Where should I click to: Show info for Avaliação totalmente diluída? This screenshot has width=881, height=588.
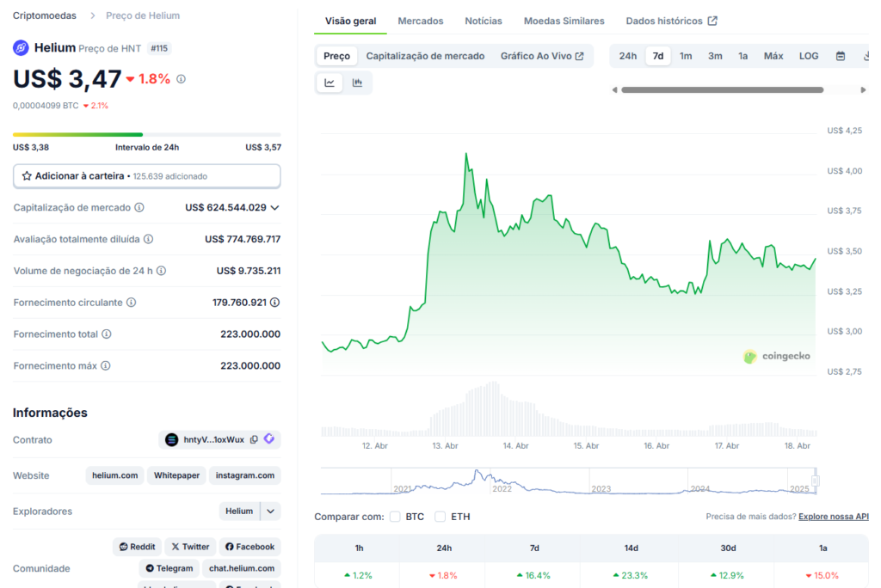tap(148, 239)
